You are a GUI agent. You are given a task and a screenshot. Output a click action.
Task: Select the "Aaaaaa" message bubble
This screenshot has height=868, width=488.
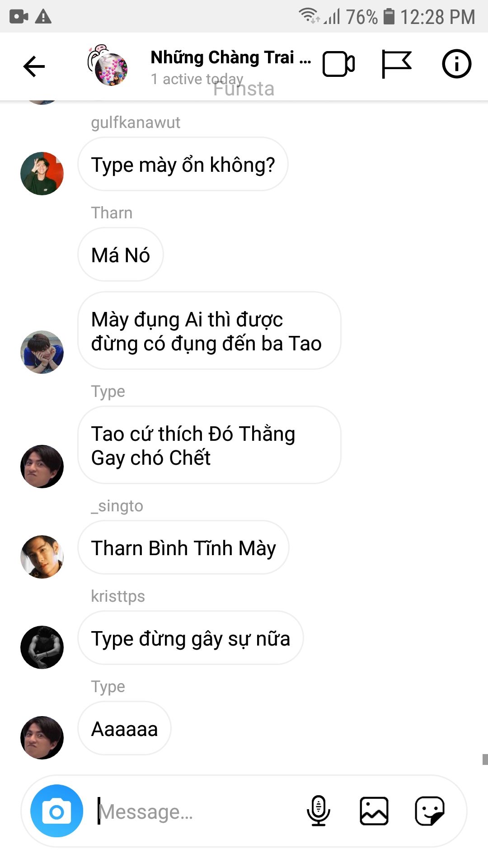125,729
